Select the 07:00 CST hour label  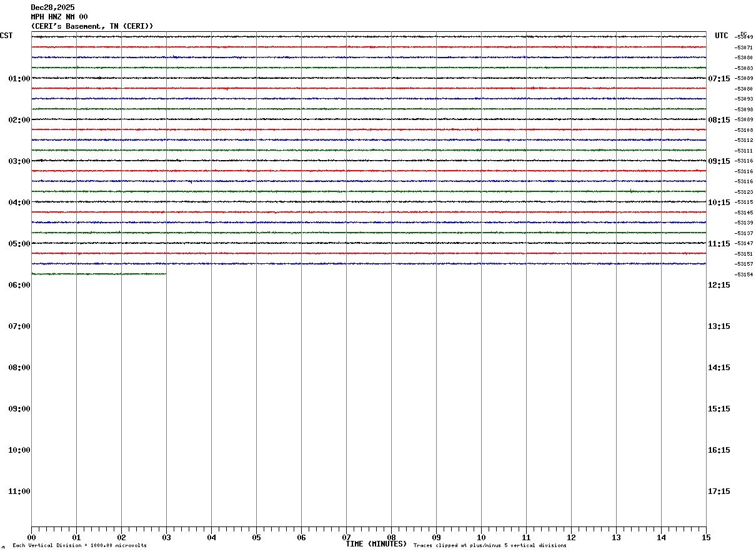(19, 326)
